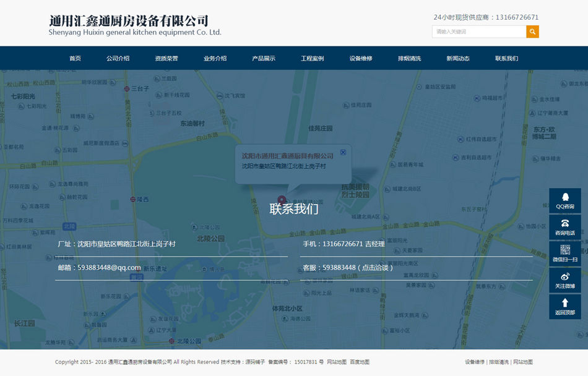Click the 北陵公园 metro station marker on map
Screen dimensions: 588x376
171,341
